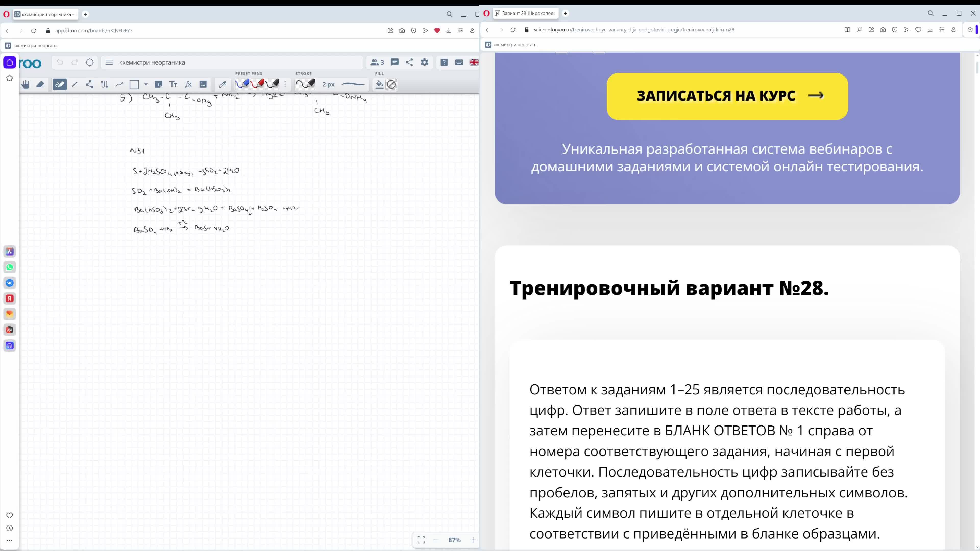Insert an image with image tool
The image size is (980, 551).
pos(203,84)
